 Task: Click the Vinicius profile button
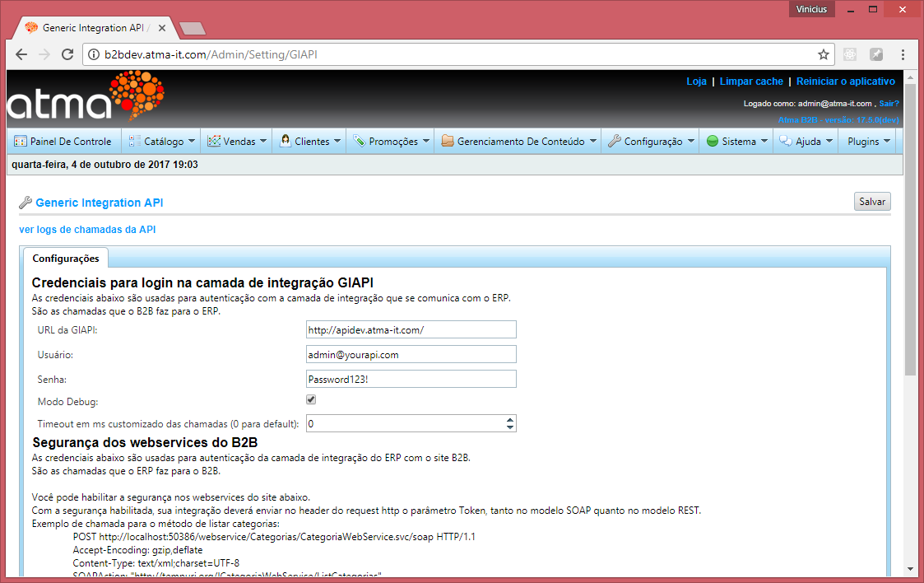[811, 9]
